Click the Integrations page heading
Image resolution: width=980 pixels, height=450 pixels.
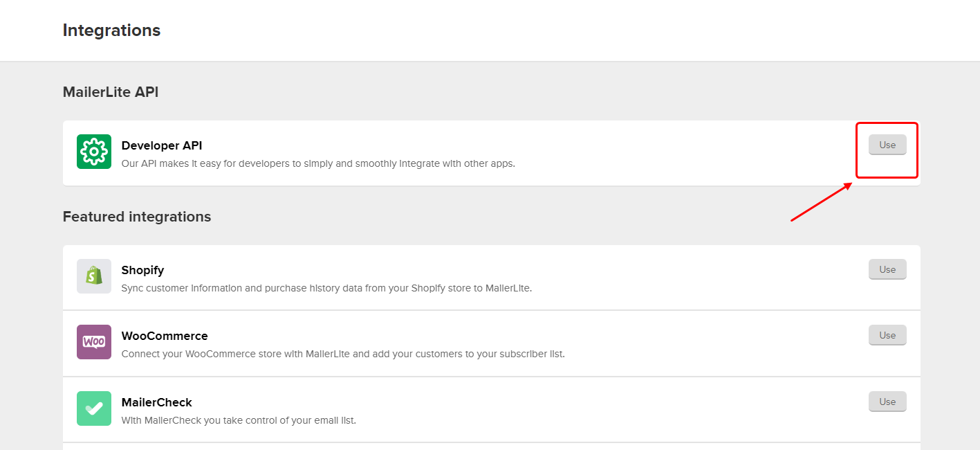(111, 30)
